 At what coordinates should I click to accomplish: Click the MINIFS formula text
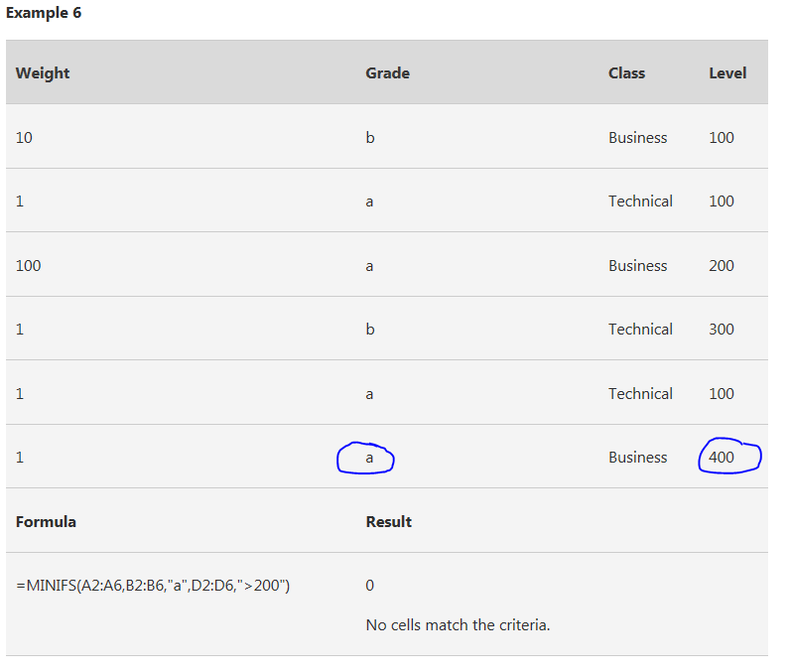[153, 586]
